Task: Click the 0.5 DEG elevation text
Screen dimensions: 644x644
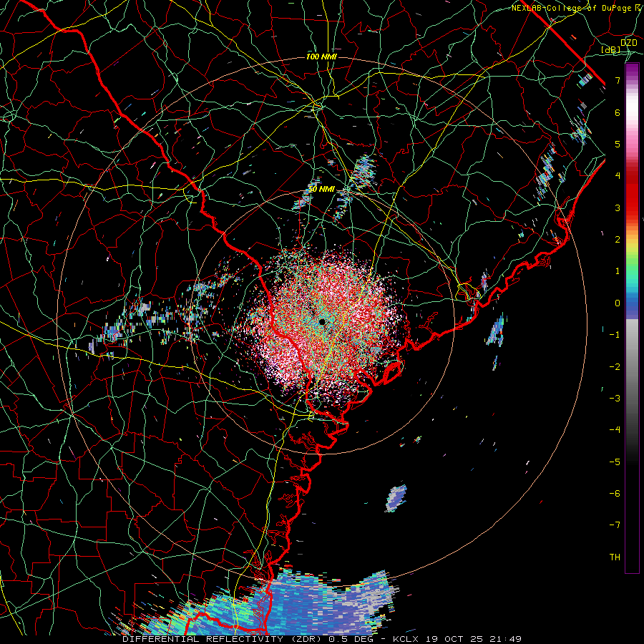Action: (x=351, y=639)
